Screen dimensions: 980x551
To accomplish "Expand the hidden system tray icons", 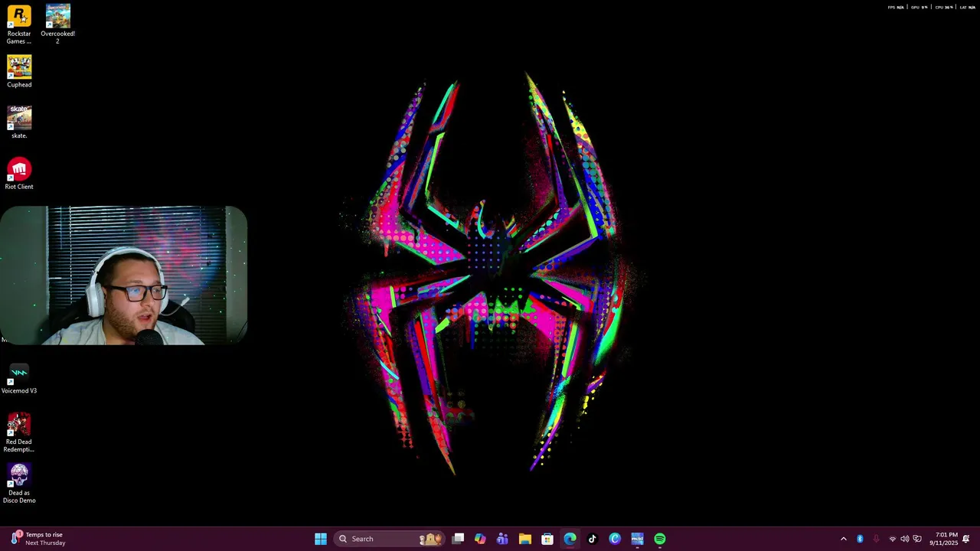I will click(844, 539).
